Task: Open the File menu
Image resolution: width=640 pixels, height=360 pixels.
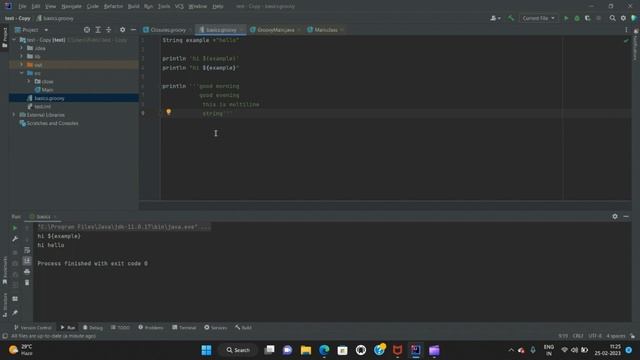Action: 22,7
